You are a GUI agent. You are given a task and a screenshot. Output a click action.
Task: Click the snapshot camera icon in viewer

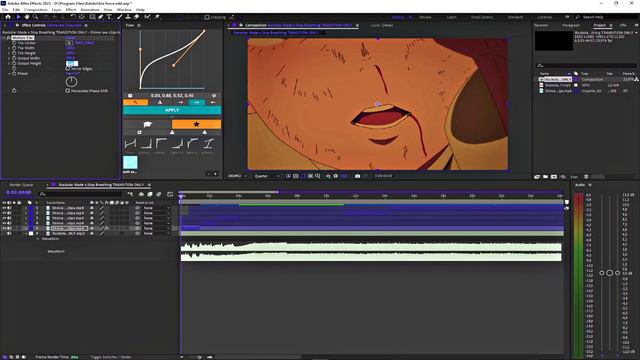click(358, 176)
